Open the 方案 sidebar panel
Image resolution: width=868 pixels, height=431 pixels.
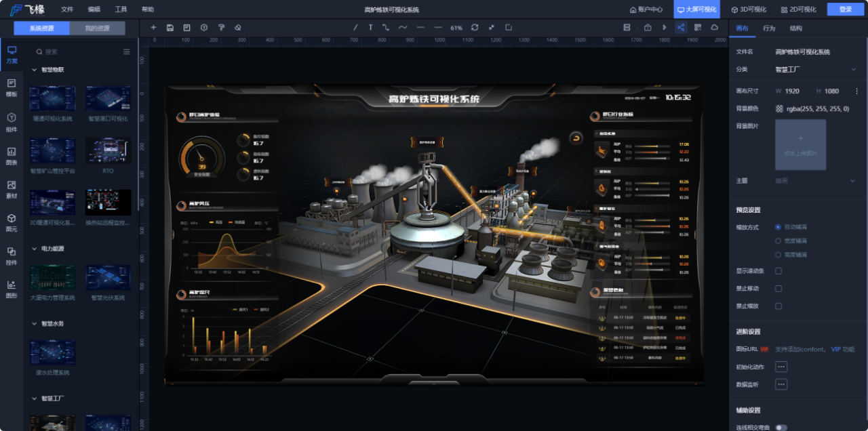[x=12, y=55]
